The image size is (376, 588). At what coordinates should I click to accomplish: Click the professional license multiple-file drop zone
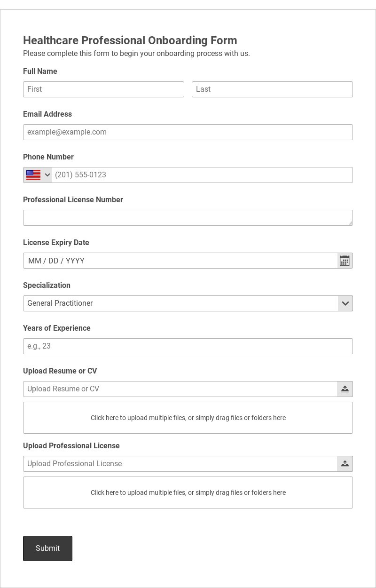[188, 493]
